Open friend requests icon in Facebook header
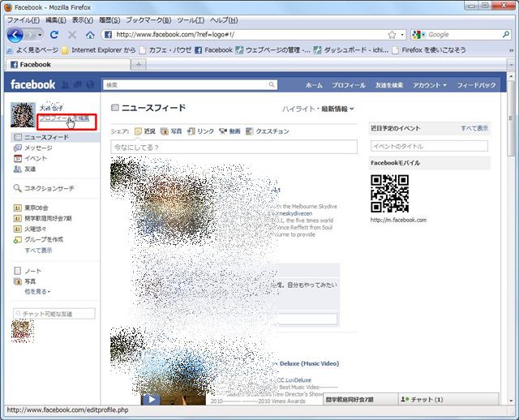 click(66, 84)
